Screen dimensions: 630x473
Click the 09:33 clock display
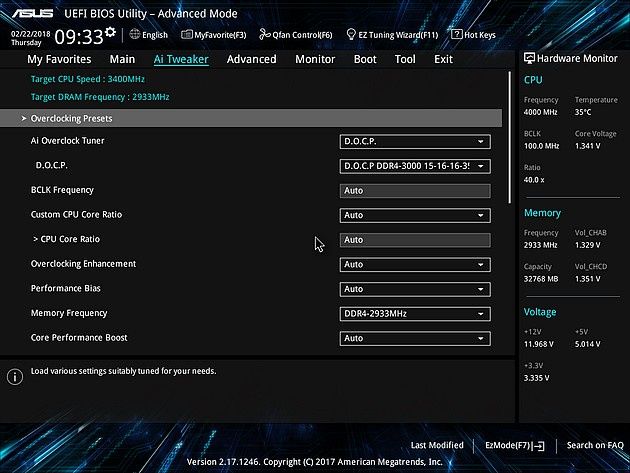(x=79, y=37)
